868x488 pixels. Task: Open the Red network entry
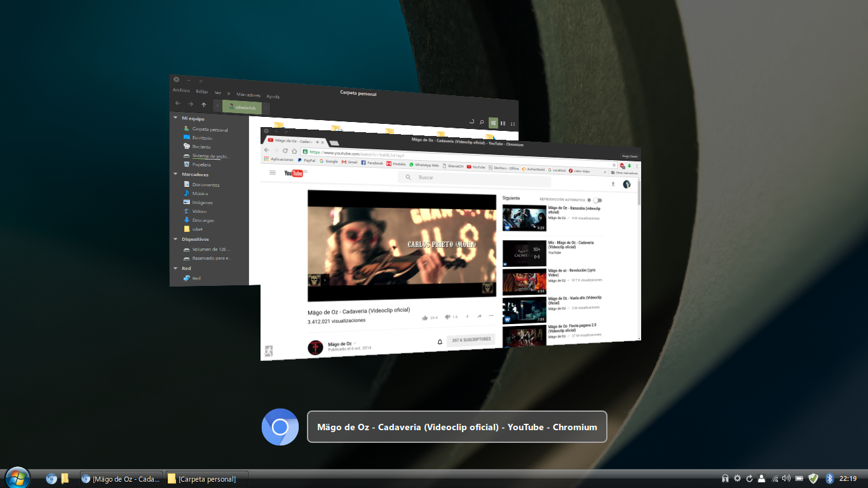[192, 278]
